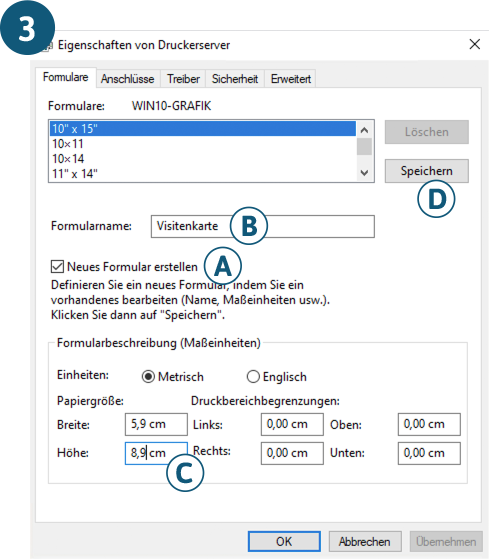489x559 pixels.
Task: Click the Formulare list scrollbar thumb
Action: click(x=364, y=147)
